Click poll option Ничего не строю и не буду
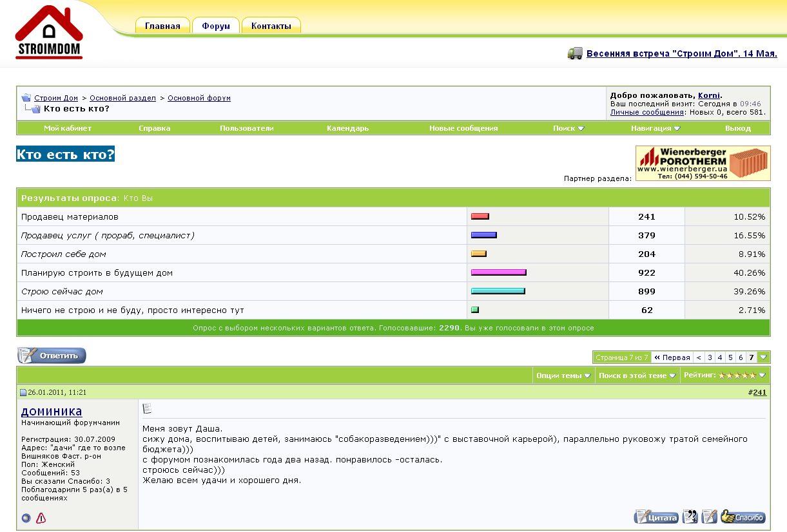Image resolution: width=787 pixels, height=532 pixels. point(133,310)
